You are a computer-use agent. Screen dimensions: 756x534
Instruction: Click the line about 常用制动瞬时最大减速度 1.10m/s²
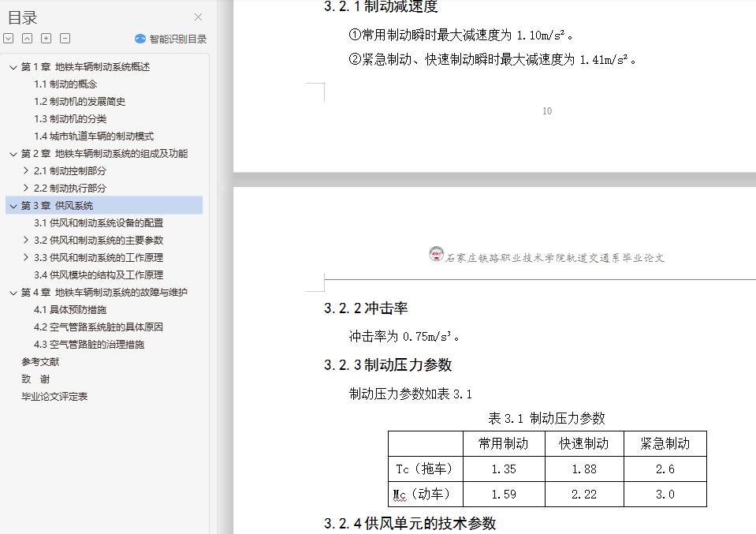click(x=461, y=35)
